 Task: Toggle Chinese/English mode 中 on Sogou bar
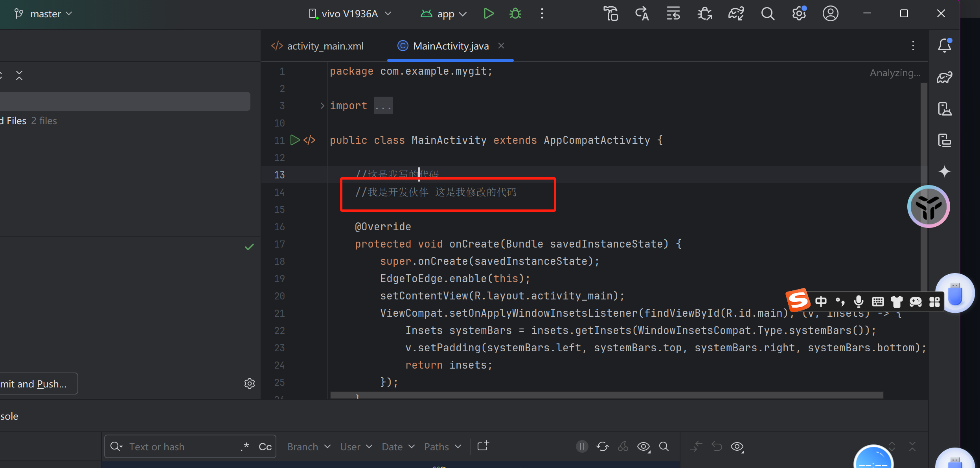821,302
